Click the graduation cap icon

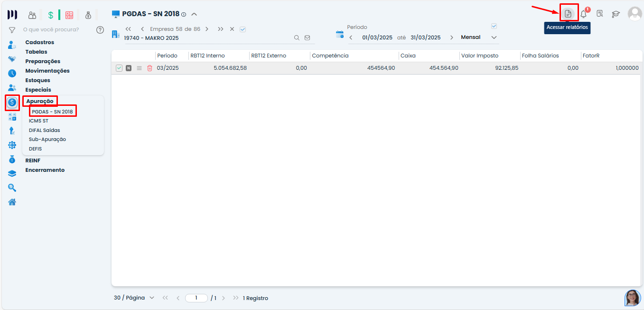click(616, 14)
